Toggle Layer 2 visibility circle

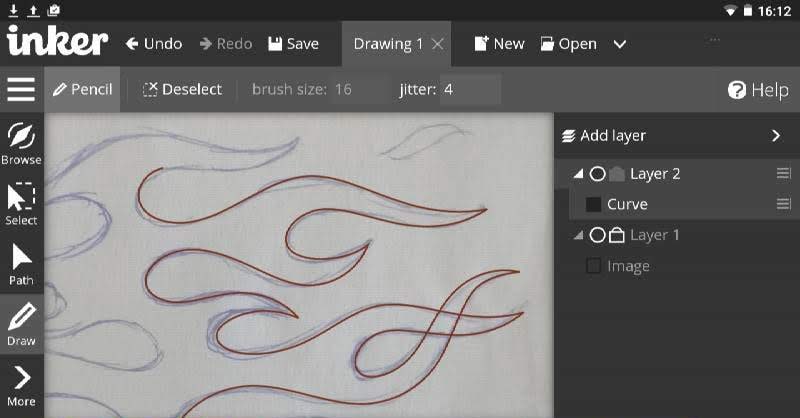point(597,174)
